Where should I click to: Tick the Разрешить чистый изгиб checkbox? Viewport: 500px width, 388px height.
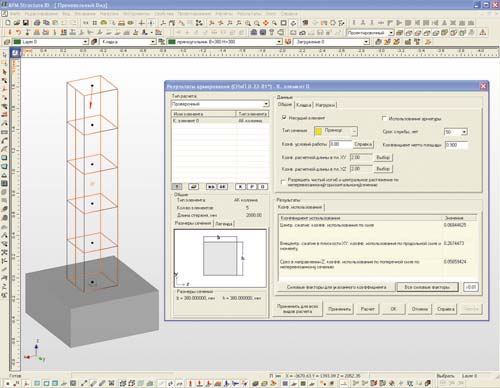point(283,182)
